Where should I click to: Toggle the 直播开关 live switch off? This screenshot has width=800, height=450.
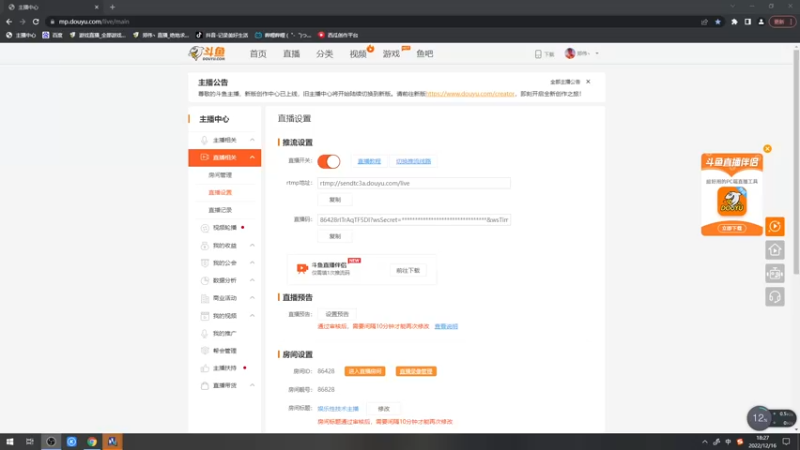[329, 161]
